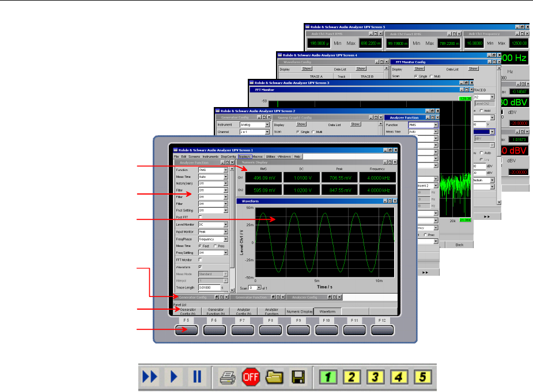This screenshot has width=533, height=392.
Task: Select Single scan in Screen 2 Sweep Graph Config
Action: pyautogui.click(x=298, y=132)
